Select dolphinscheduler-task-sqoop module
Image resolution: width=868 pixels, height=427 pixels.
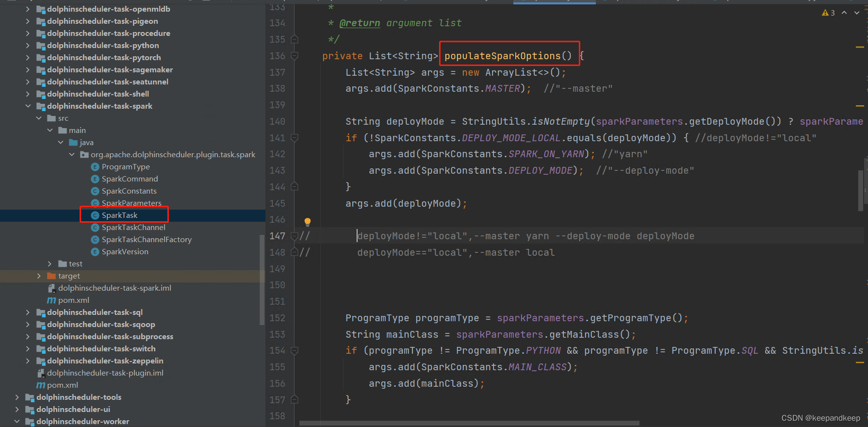101,325
